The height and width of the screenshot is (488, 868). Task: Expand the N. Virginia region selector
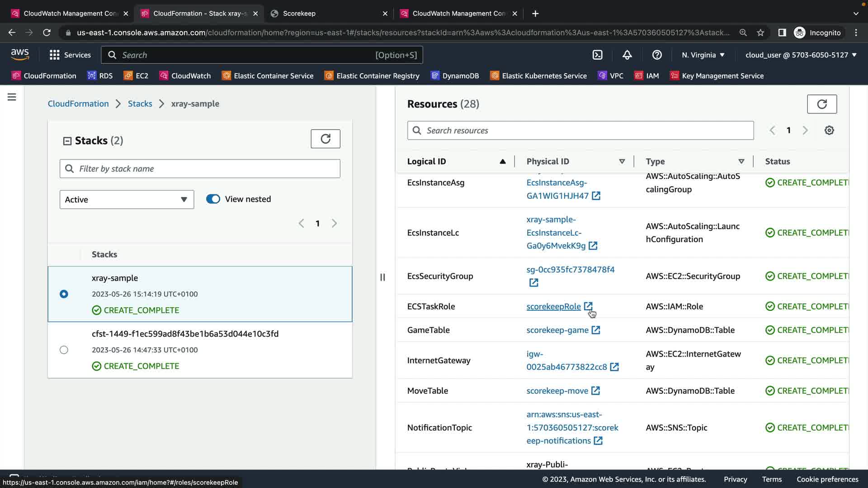pyautogui.click(x=703, y=55)
